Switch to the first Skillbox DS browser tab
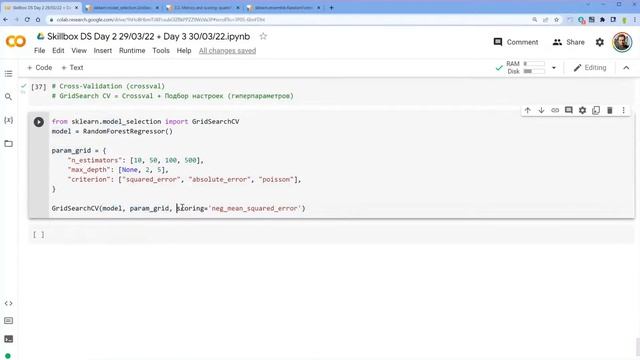Viewport: 640px width, 360px height. point(41,8)
